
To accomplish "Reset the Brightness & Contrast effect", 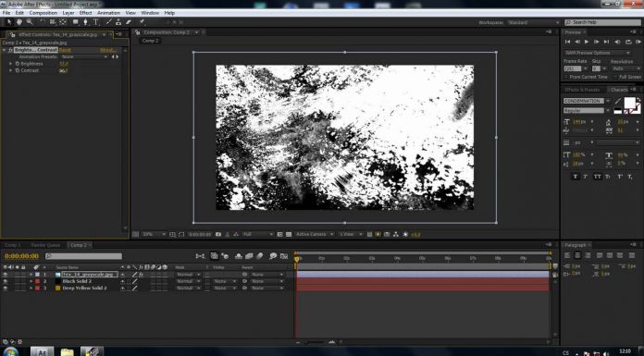I will [65, 50].
